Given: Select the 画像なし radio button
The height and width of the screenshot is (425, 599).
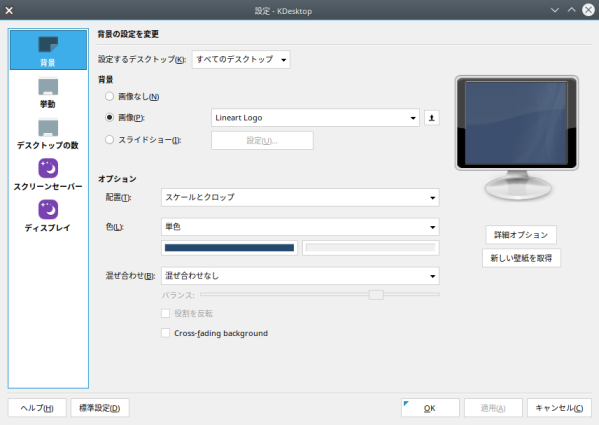Looking at the screenshot, I should tap(110, 96).
